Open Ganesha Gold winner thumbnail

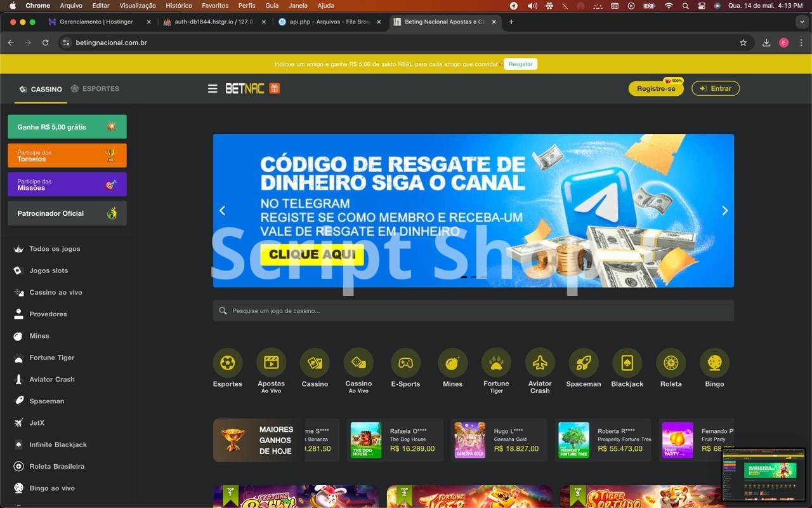click(x=470, y=440)
